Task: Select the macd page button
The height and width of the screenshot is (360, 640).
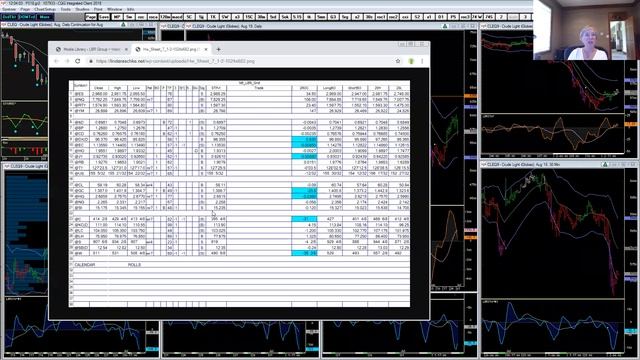Action: point(177,17)
